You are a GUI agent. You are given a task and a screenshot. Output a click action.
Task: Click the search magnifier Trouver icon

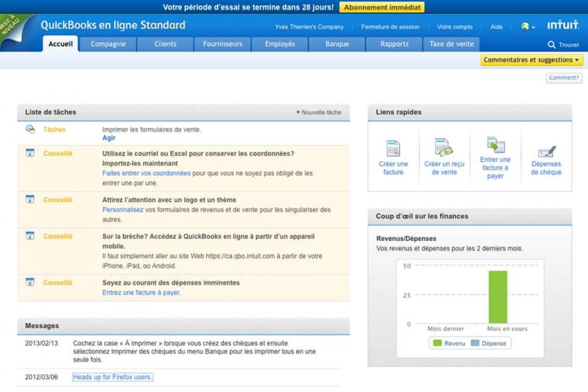click(x=552, y=45)
